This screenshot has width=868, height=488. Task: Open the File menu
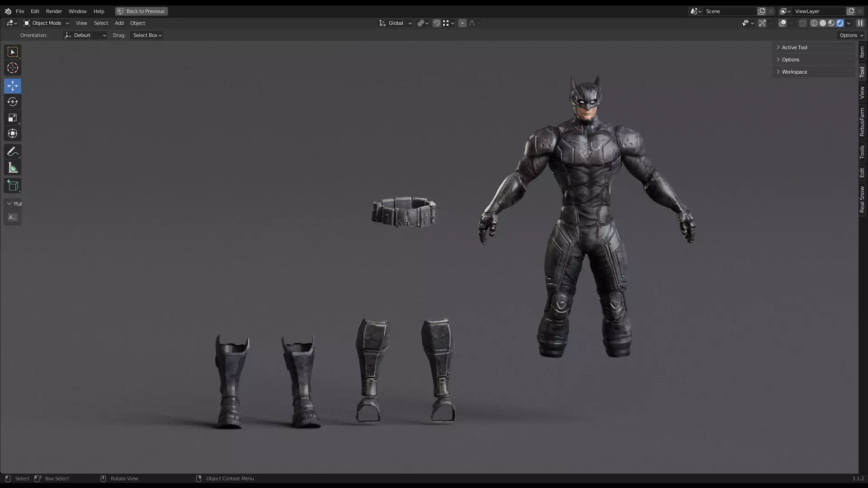pos(20,11)
